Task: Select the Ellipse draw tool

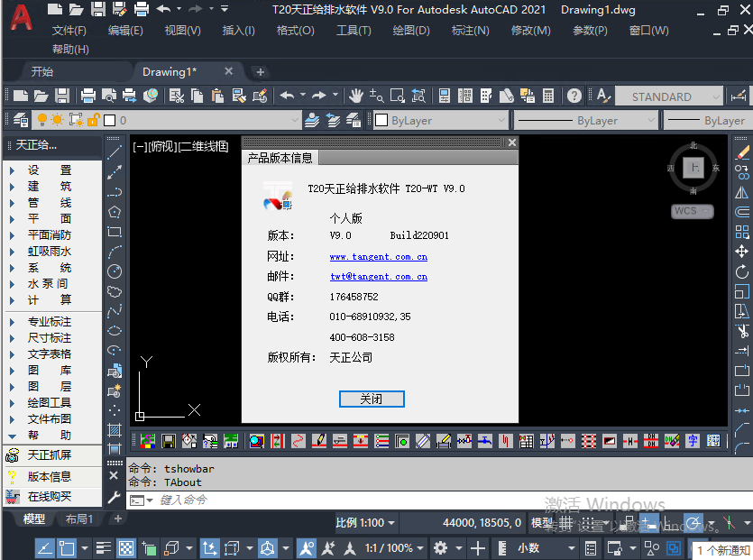Action: 115,331
